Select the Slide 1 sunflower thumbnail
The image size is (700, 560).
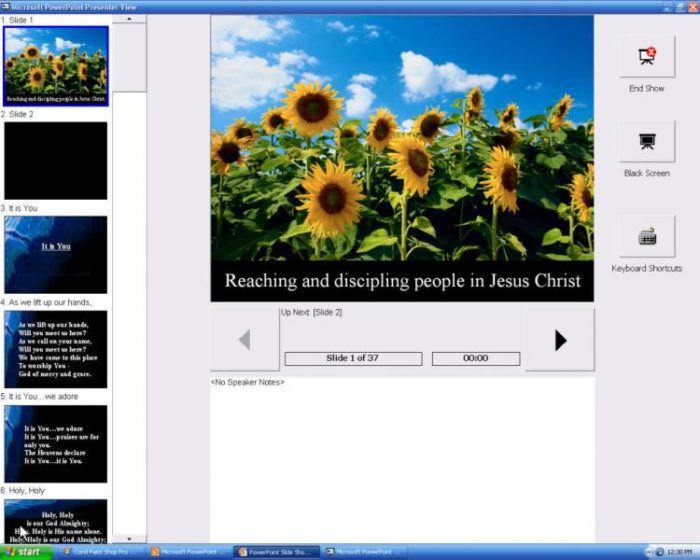56,65
